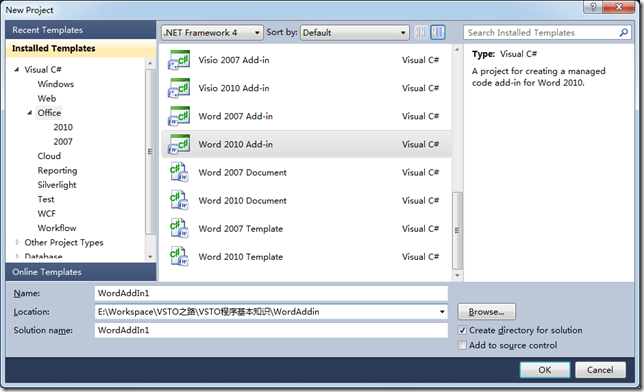
Task: Click the Browse... button
Action: [x=486, y=312]
